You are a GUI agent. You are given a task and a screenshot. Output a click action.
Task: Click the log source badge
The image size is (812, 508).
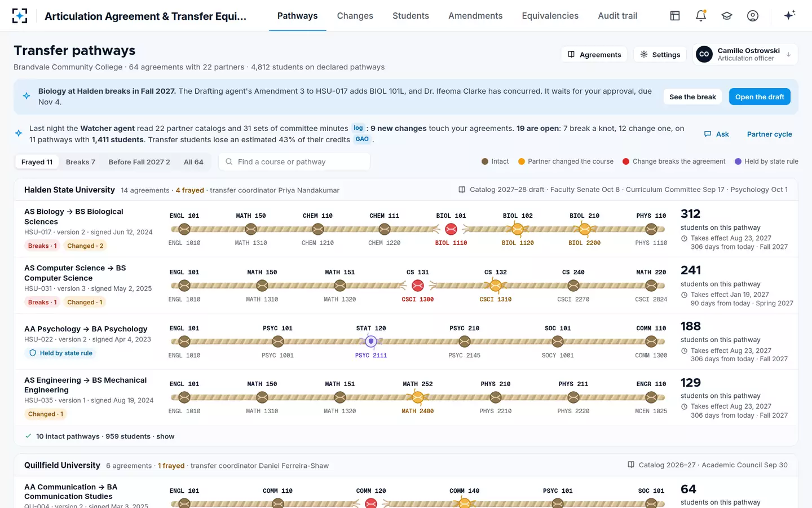coord(358,128)
